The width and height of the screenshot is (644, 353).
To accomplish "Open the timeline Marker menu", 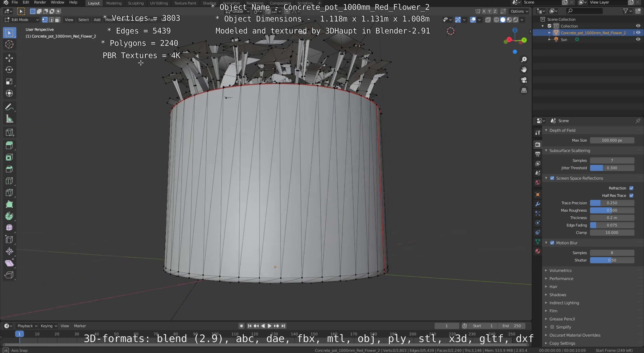I will pos(80,326).
